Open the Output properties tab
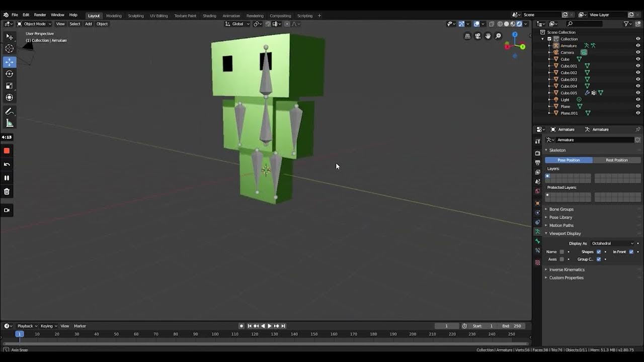 tap(537, 162)
